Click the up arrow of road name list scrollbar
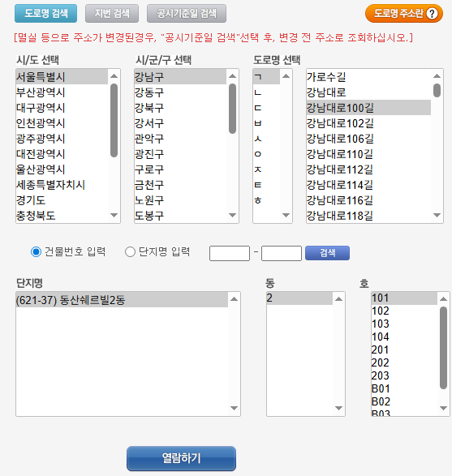Image resolution: width=452 pixels, height=476 pixels. point(437,76)
